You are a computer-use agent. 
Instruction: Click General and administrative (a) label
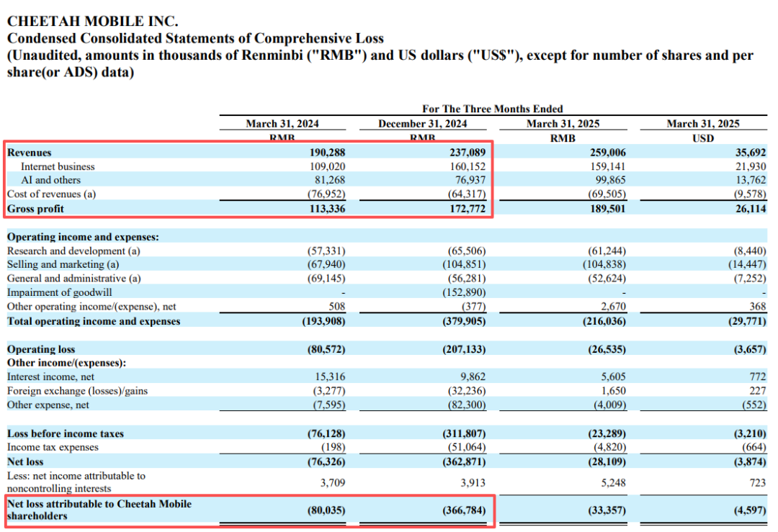click(74, 278)
